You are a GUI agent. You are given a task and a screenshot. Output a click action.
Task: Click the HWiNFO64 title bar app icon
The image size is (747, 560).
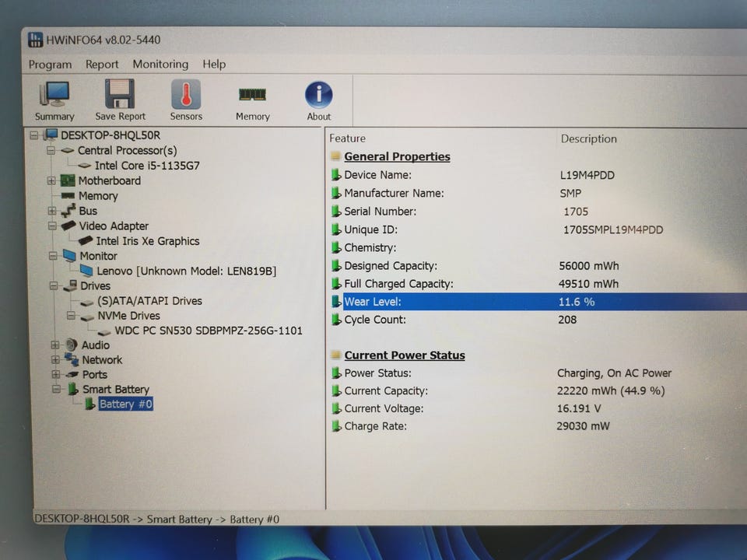(x=35, y=40)
